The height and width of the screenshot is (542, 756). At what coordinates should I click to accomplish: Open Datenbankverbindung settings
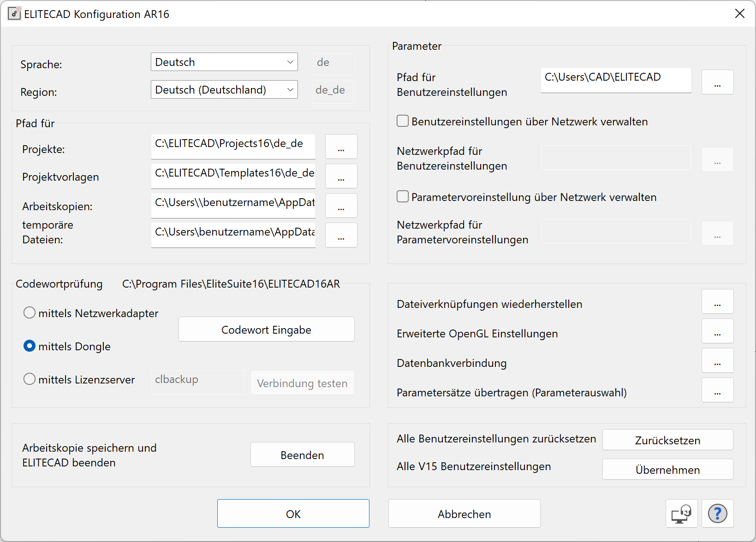pos(717,360)
